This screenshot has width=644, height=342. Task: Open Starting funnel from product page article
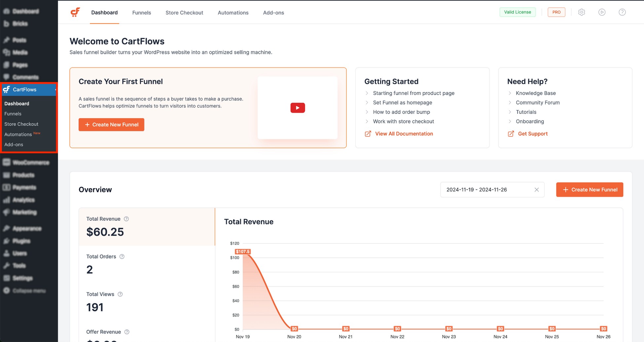click(x=414, y=93)
